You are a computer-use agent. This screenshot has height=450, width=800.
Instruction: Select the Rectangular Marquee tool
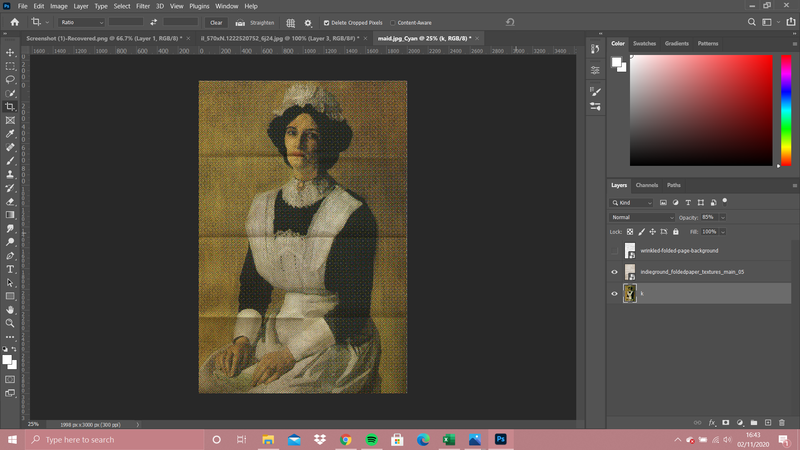click(x=10, y=66)
